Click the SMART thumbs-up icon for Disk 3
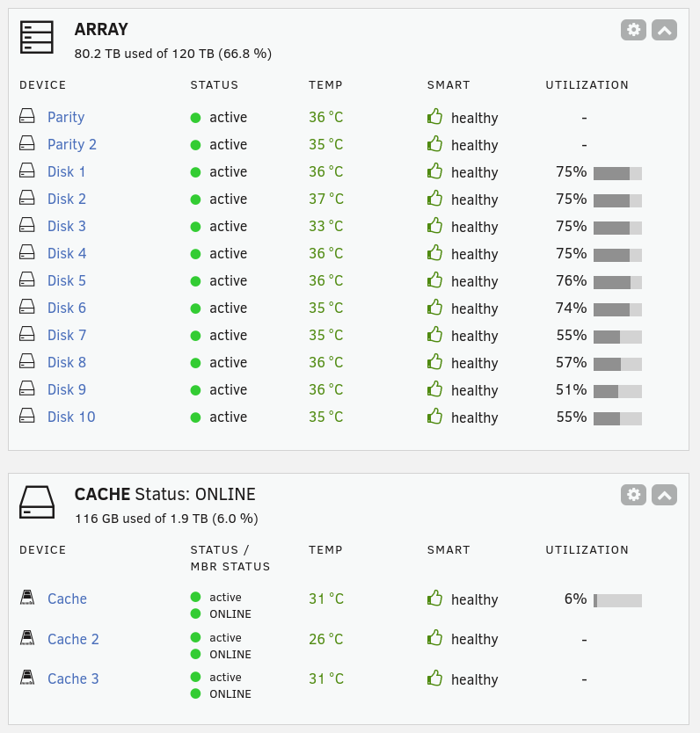Viewport: 700px width, 733px height. (435, 225)
